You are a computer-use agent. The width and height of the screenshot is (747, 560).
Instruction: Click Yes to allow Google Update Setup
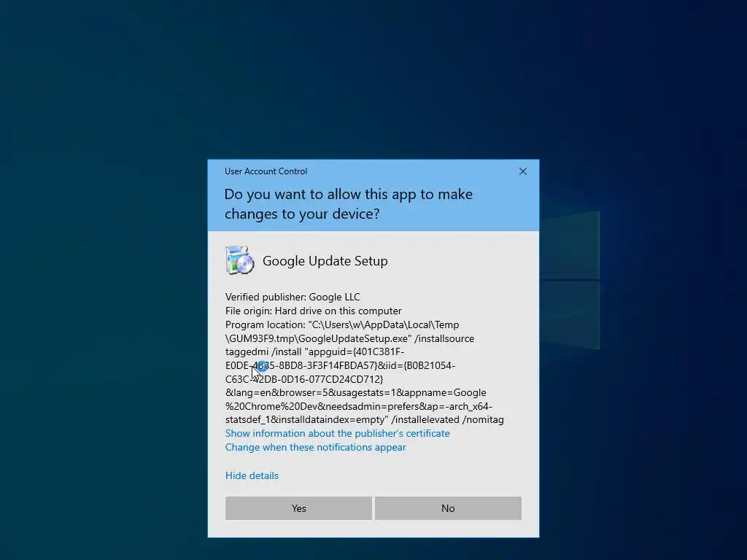298,508
